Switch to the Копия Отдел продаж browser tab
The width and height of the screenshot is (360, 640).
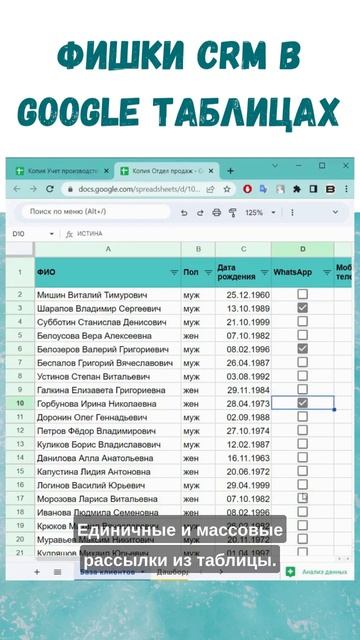(167, 171)
